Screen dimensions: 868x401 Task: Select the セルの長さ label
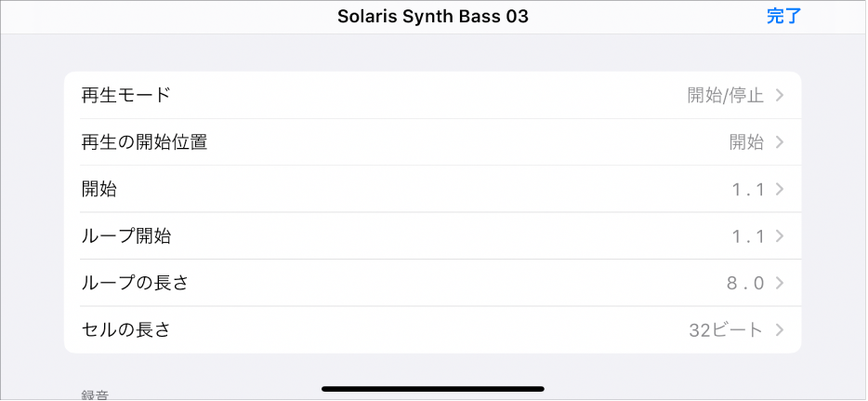point(126,329)
